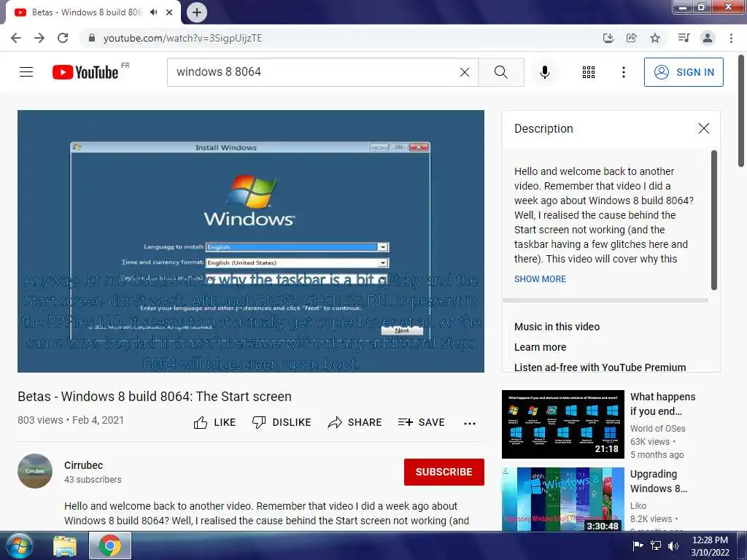Image resolution: width=747 pixels, height=560 pixels.
Task: Open more actions ellipsis below video
Action: pyautogui.click(x=470, y=424)
